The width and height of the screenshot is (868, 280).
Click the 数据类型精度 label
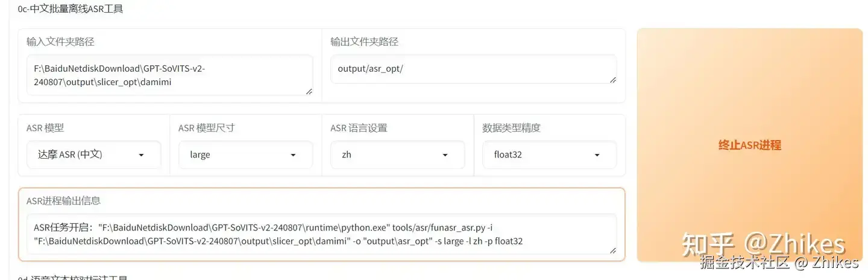511,128
